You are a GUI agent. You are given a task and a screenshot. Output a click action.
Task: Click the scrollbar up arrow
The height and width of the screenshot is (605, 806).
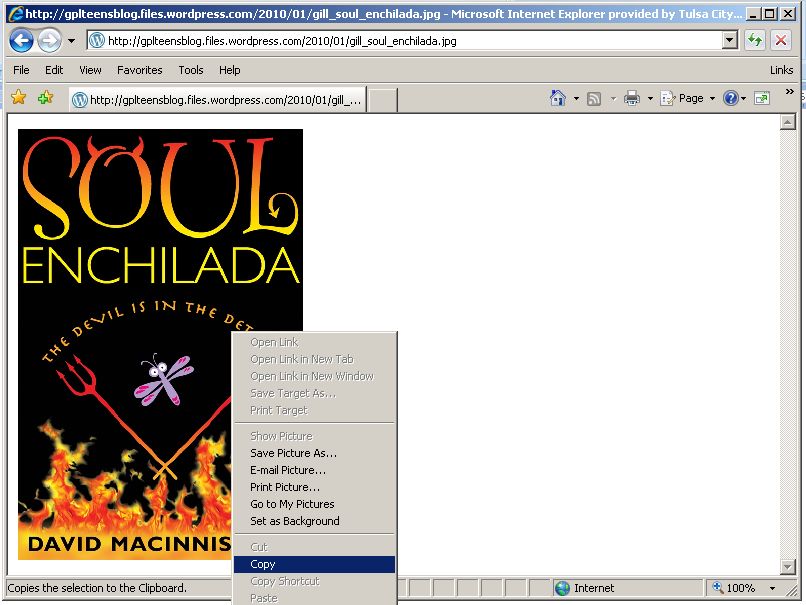tap(787, 122)
